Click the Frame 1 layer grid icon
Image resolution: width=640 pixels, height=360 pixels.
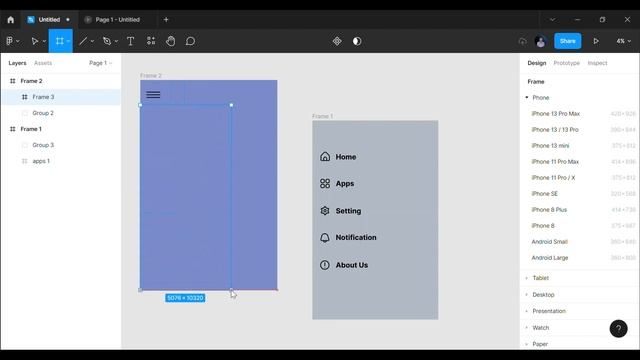[x=13, y=129]
